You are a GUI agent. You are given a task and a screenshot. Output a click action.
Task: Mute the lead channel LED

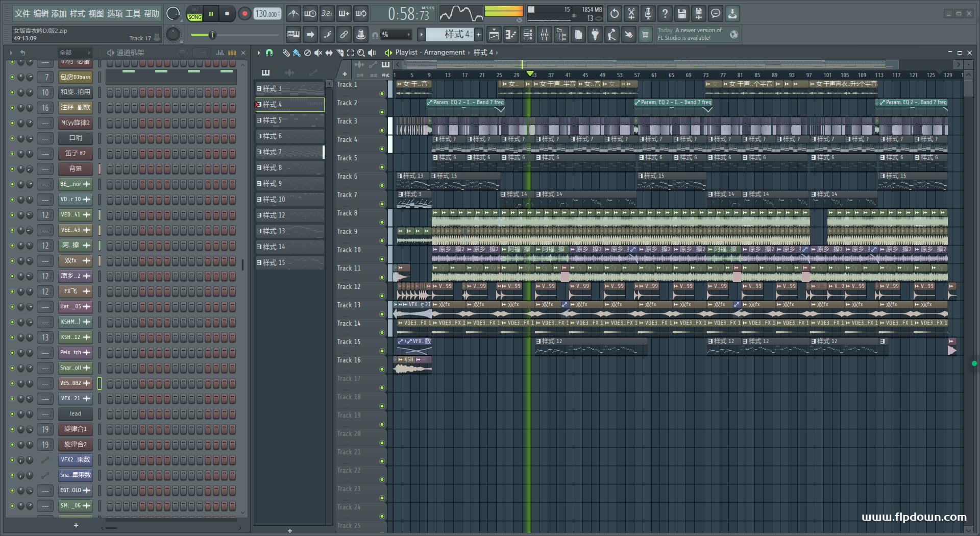click(x=12, y=414)
